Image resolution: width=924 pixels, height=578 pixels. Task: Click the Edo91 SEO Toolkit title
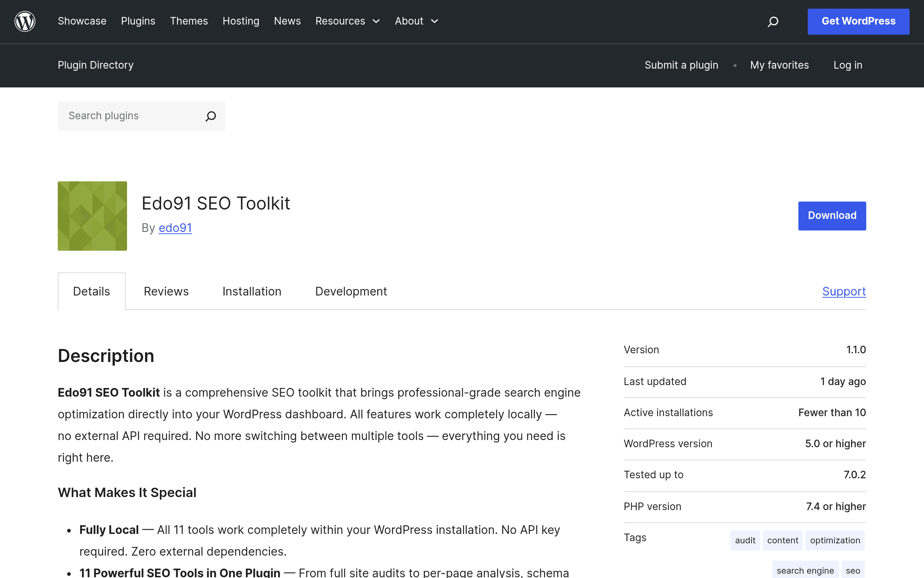click(216, 203)
